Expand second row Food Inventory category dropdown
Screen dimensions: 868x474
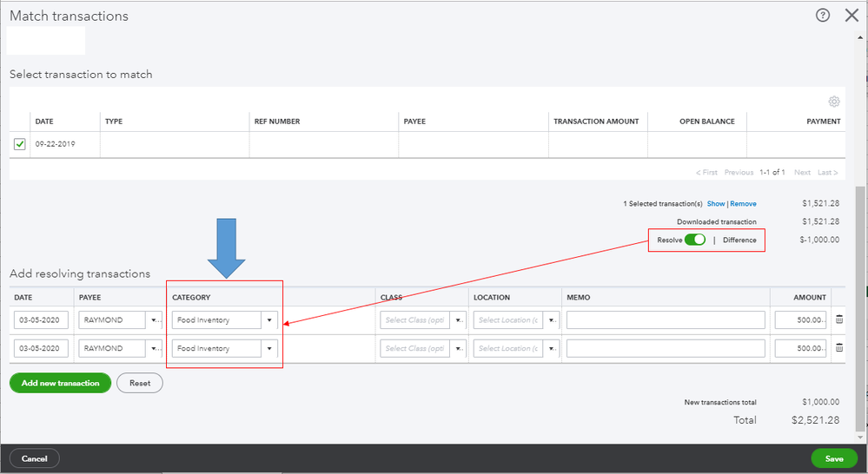pyautogui.click(x=269, y=348)
